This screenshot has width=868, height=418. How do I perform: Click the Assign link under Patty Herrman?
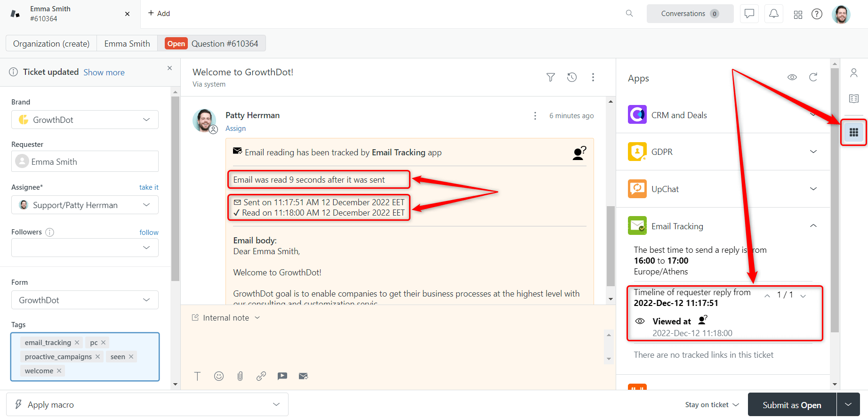point(235,129)
